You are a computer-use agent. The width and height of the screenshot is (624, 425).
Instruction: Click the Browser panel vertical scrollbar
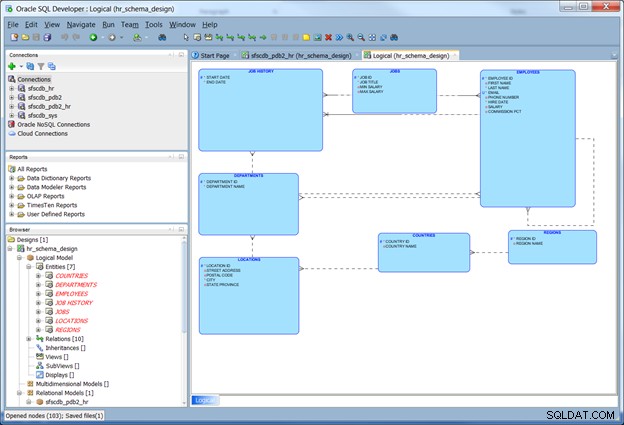184,320
